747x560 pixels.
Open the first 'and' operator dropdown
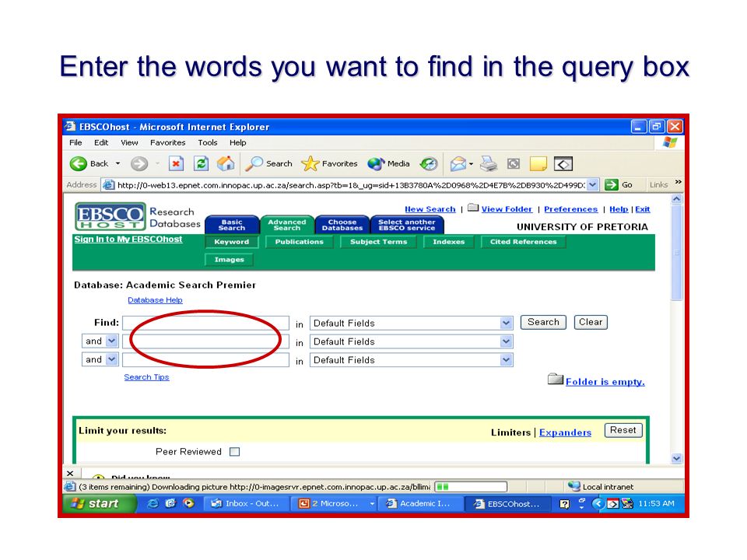click(111, 341)
